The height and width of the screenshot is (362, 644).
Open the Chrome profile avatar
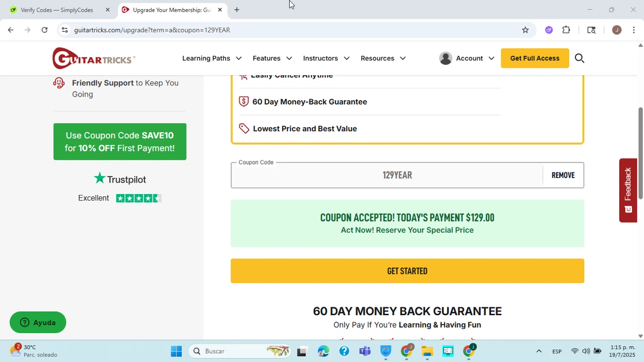[617, 30]
